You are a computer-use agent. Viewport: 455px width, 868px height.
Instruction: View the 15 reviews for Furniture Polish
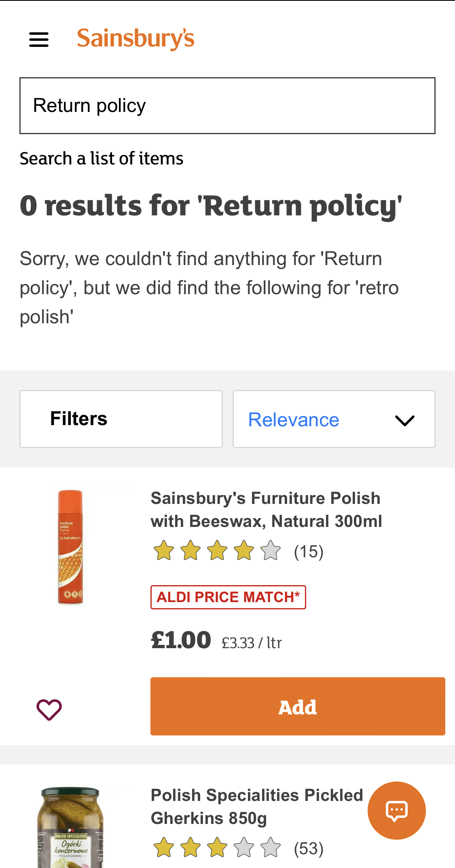tap(309, 552)
